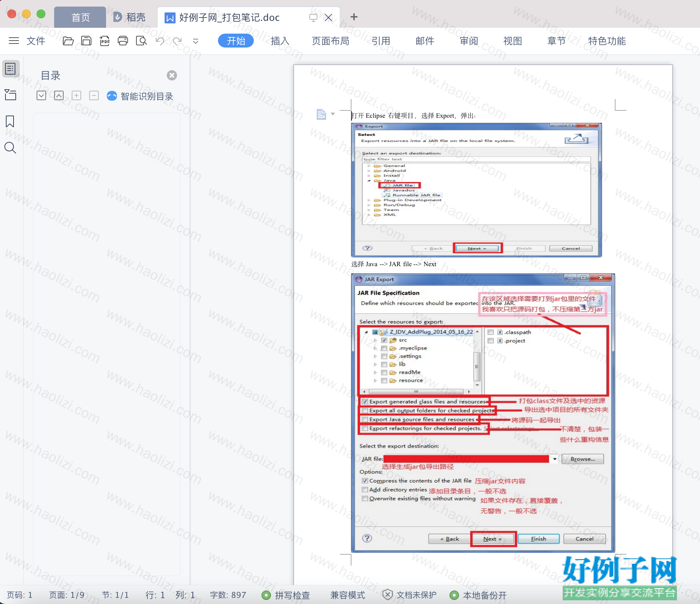
Task: Close the 目录 panel
Action: click(x=172, y=75)
